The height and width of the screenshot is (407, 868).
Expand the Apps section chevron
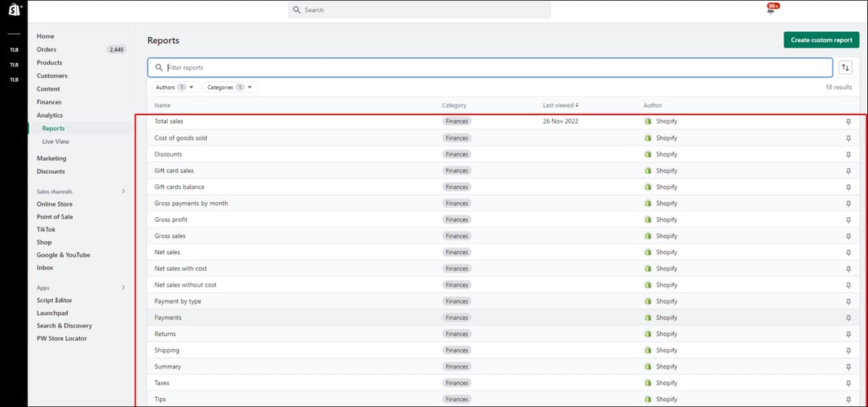coord(123,288)
